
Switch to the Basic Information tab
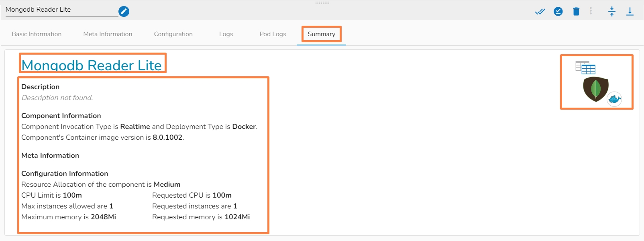(37, 34)
